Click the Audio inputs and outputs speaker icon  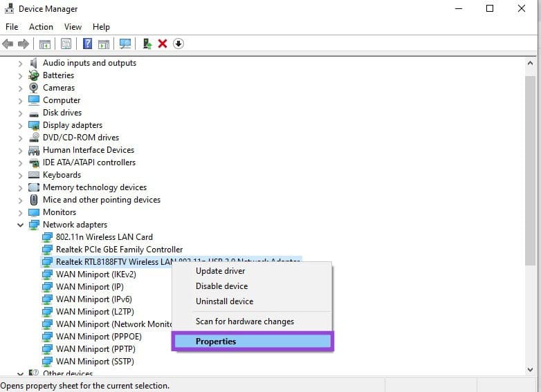click(x=33, y=63)
